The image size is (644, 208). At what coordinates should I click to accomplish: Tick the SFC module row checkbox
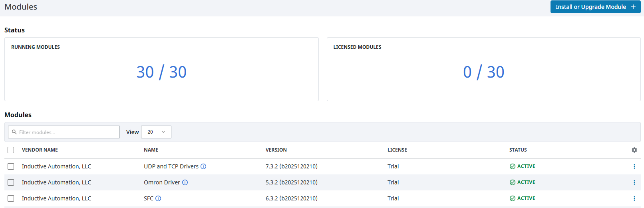[11, 198]
